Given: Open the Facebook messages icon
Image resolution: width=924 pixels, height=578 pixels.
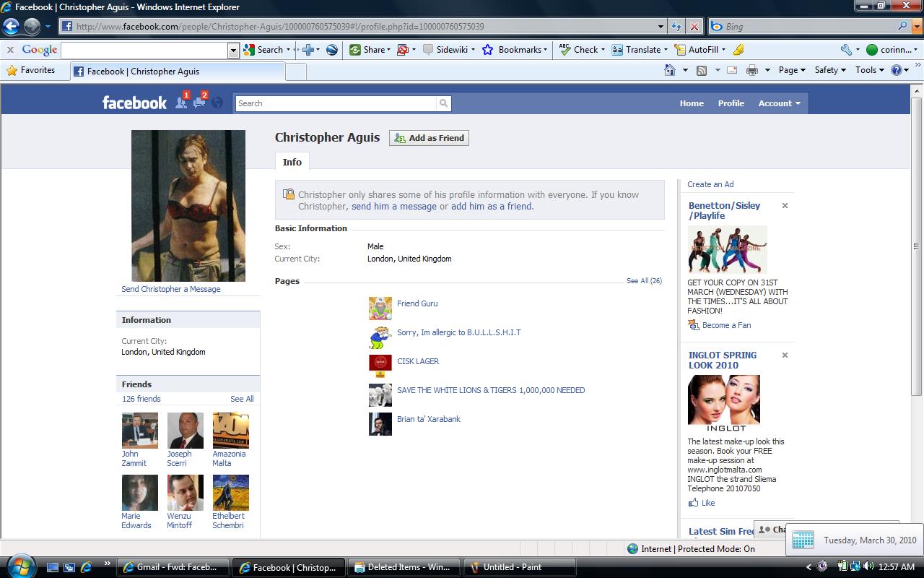Looking at the screenshot, I should point(199,103).
